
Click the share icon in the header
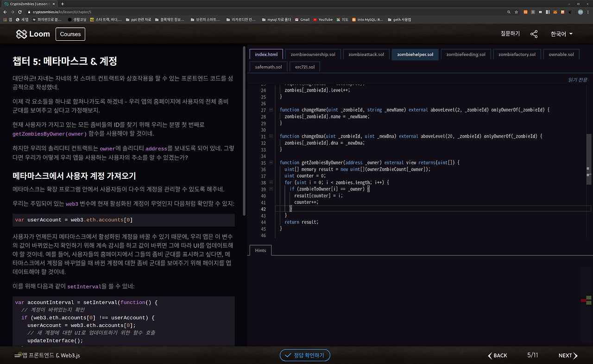coord(534,34)
